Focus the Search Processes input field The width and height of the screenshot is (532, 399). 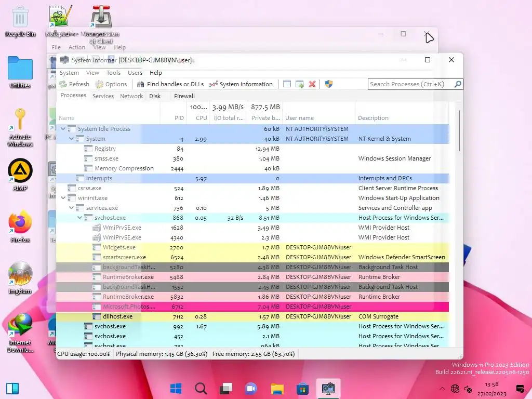pyautogui.click(x=411, y=84)
